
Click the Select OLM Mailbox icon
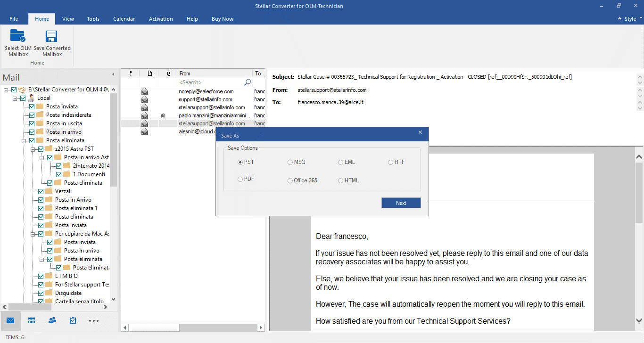point(18,36)
